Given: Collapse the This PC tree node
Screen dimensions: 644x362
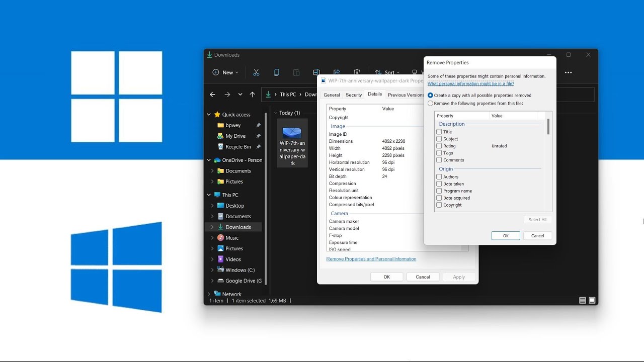Looking at the screenshot, I should (209, 195).
